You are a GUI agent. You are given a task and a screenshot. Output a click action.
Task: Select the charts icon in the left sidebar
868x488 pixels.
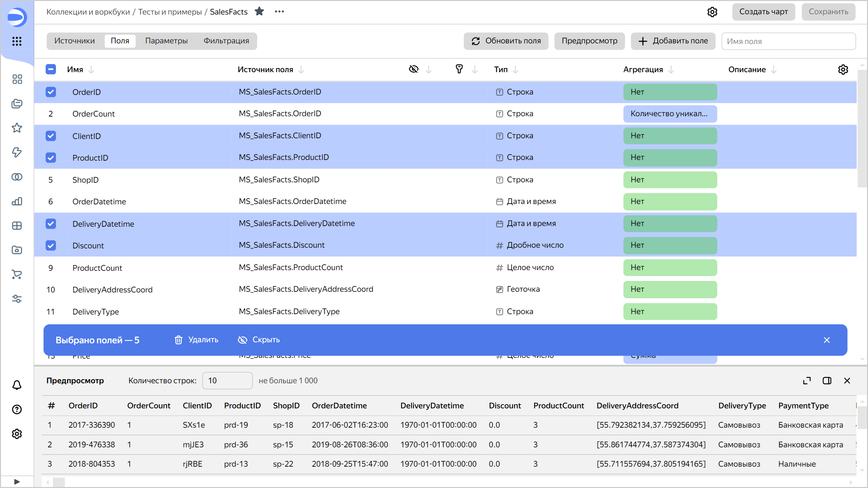(17, 201)
